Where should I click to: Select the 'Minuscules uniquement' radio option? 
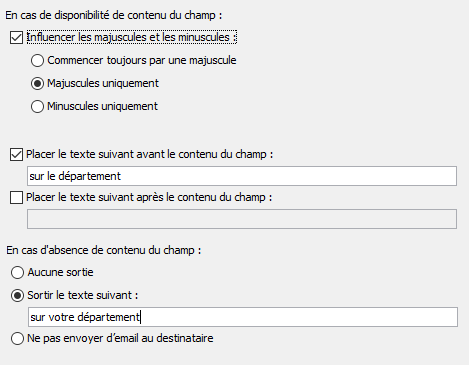(x=37, y=106)
